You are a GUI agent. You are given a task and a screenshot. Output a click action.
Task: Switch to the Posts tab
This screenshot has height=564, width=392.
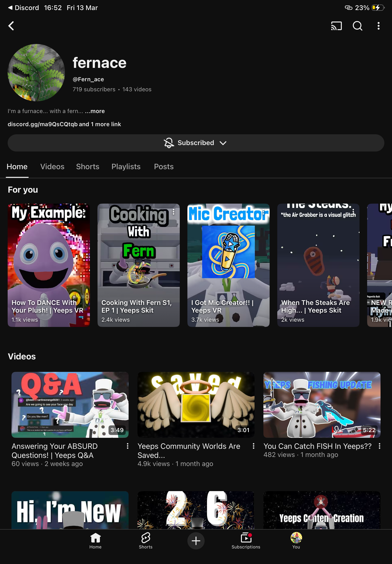(164, 167)
